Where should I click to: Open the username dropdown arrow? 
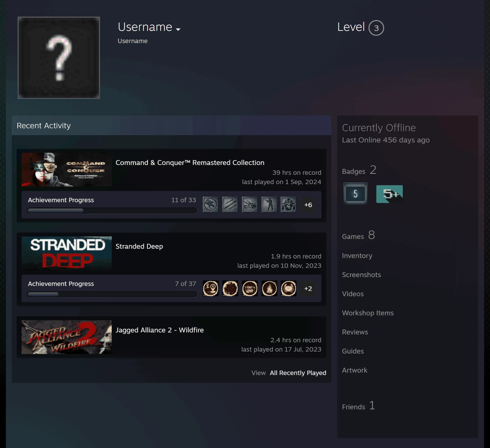click(178, 29)
